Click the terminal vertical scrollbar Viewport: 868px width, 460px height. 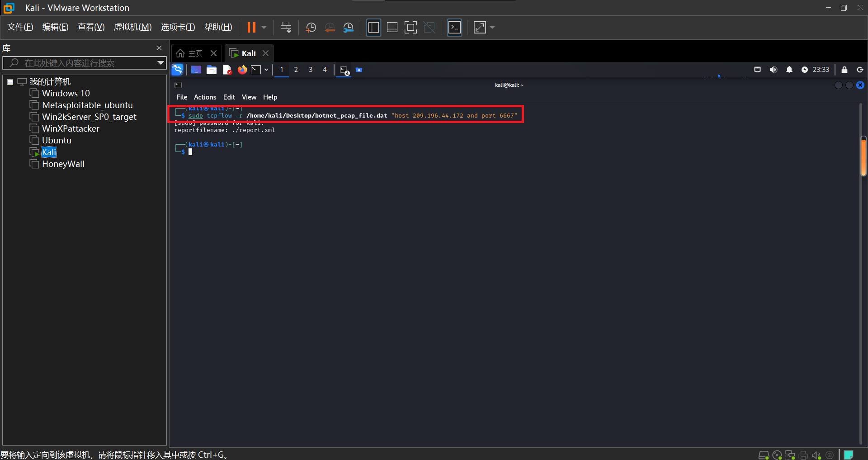pos(863,156)
